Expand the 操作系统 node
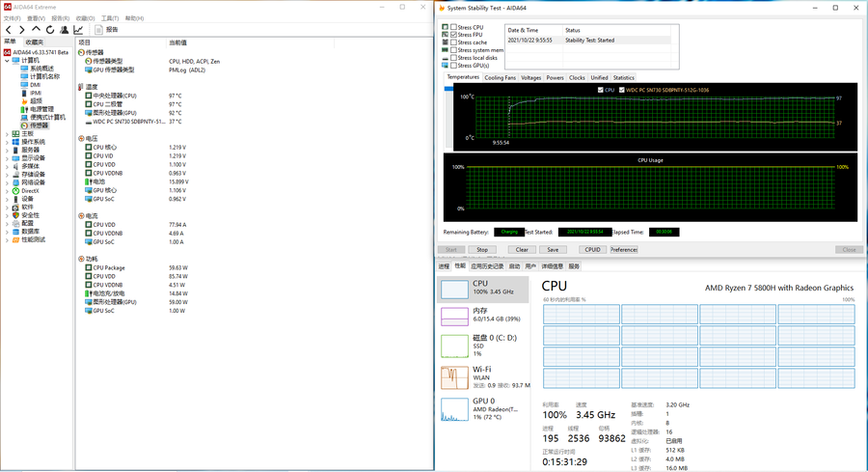868x472 pixels. point(7,142)
